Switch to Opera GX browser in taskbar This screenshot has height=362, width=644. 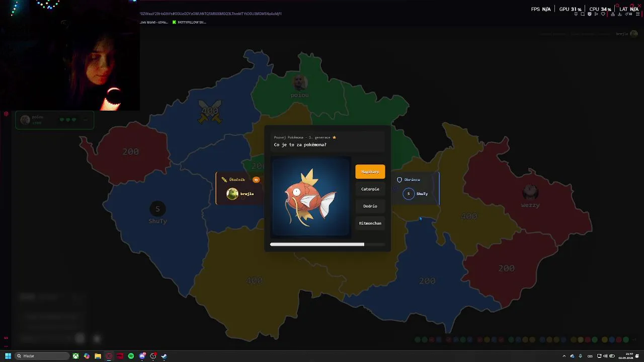tap(109, 356)
